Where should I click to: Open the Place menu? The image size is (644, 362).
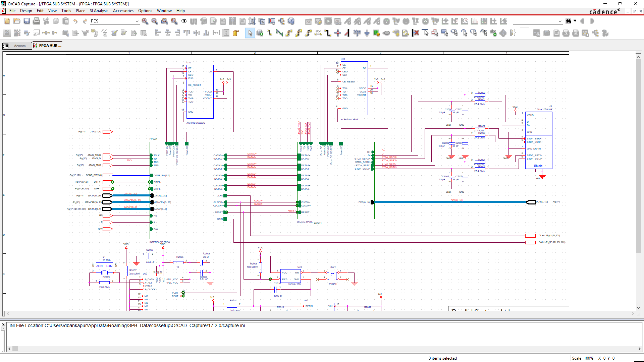click(80, 11)
